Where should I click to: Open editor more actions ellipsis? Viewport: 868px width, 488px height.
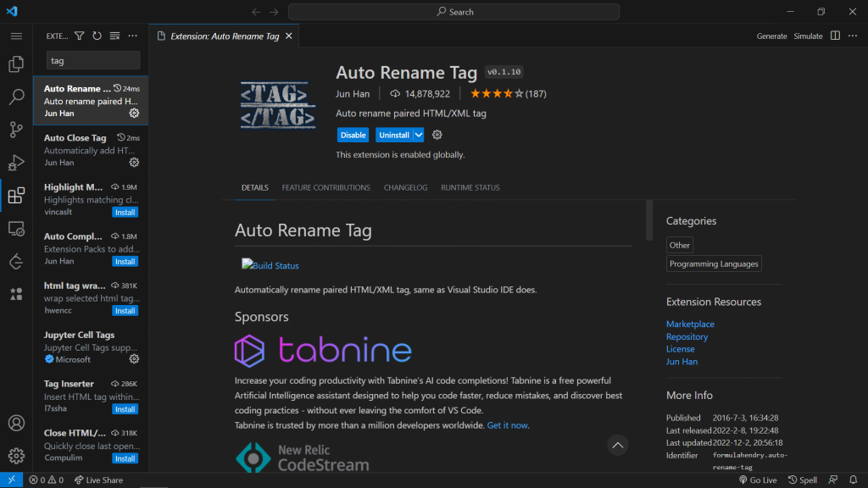click(x=853, y=36)
